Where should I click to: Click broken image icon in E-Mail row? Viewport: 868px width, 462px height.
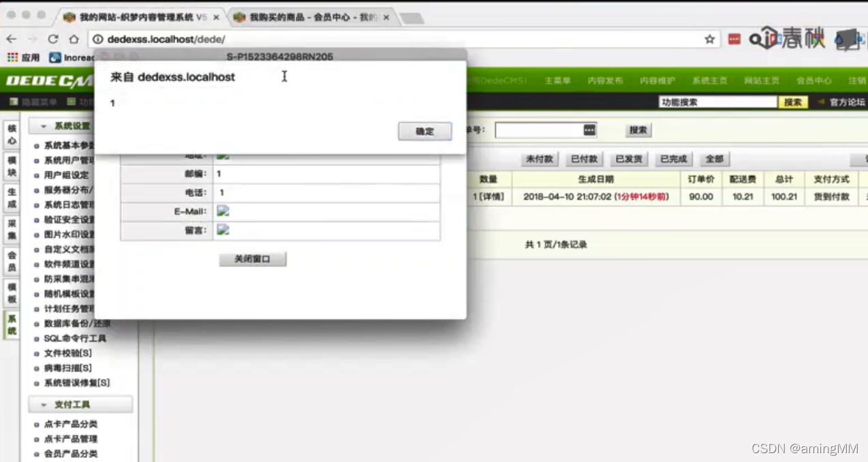click(223, 211)
